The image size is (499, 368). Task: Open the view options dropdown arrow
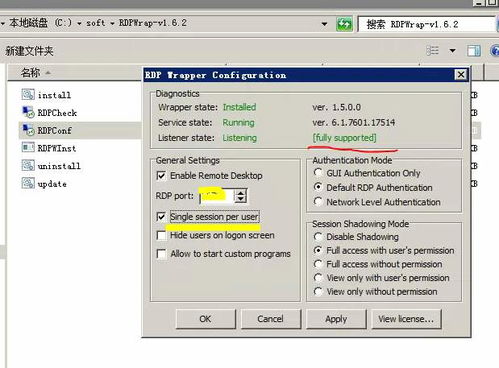[x=452, y=51]
